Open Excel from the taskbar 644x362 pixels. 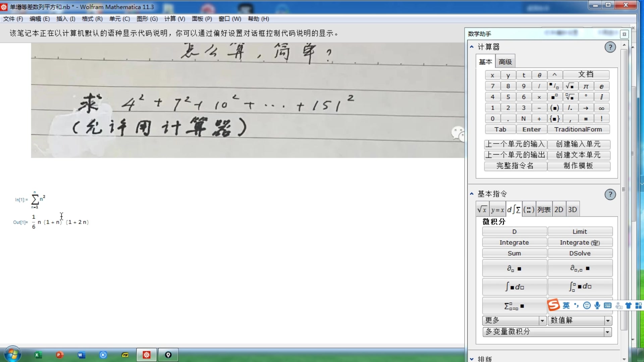pyautogui.click(x=38, y=355)
